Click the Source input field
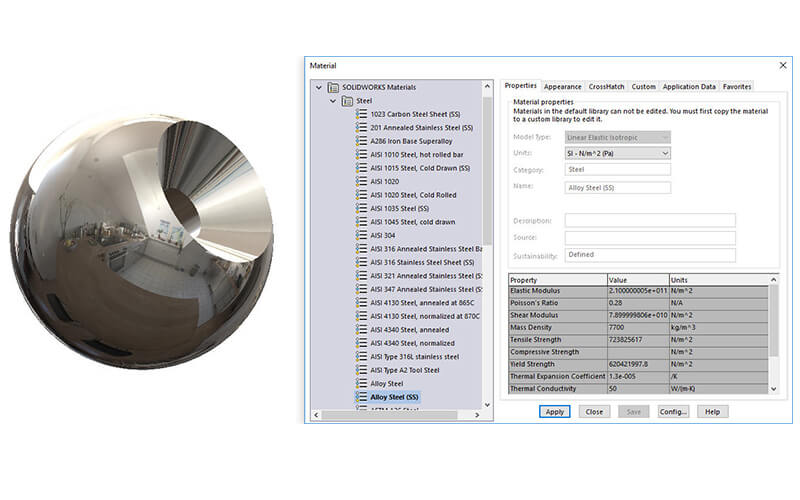800x500 pixels. (x=650, y=238)
